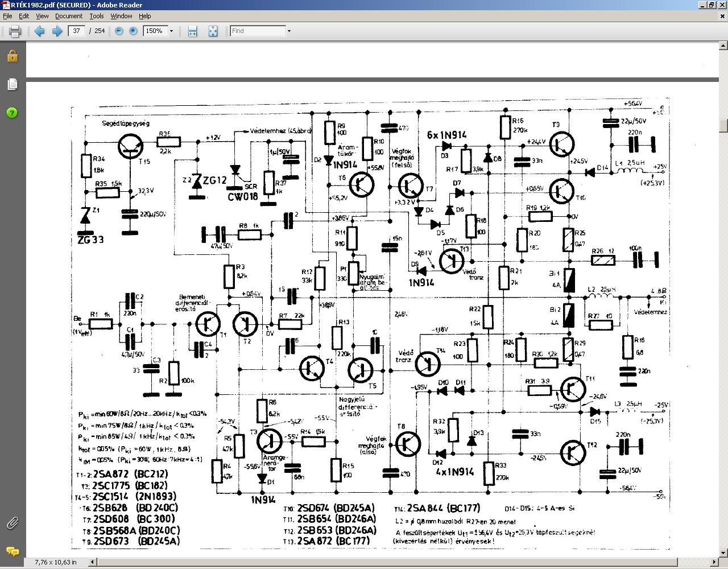Click the '2SA844 (BC177)' parts entry
Viewport: 728px width, 569px height.
[445, 508]
